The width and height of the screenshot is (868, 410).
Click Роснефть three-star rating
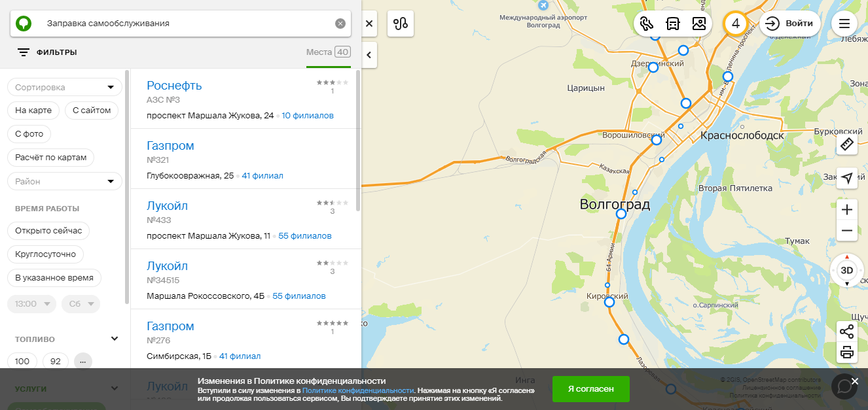(333, 82)
